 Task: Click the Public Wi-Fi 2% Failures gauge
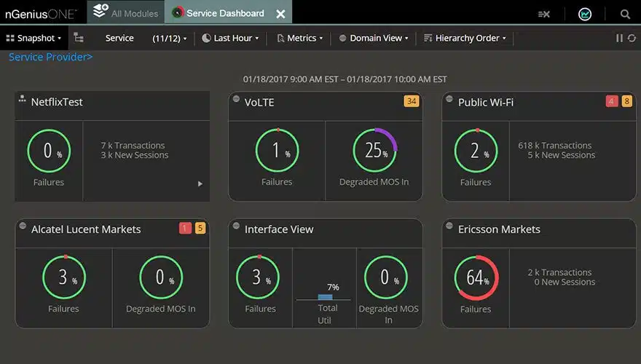pyautogui.click(x=476, y=151)
